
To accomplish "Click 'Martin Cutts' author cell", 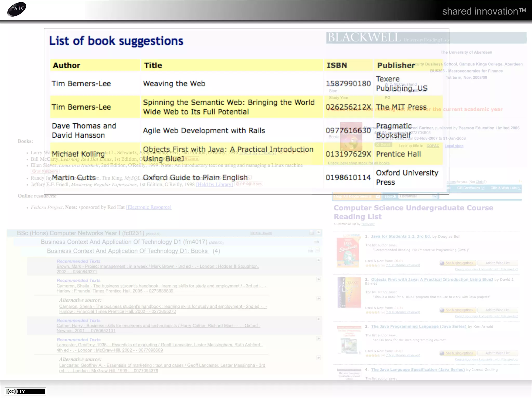I will [x=95, y=177].
